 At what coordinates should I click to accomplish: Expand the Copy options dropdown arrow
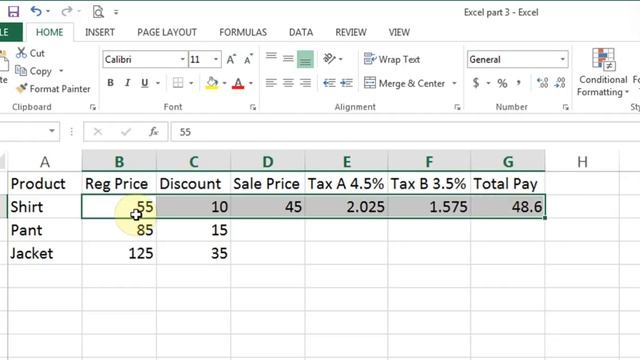click(61, 71)
